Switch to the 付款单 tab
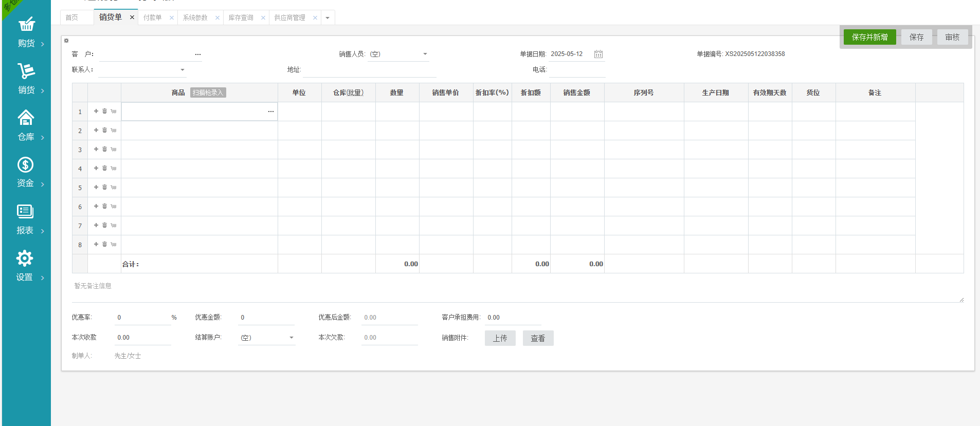Viewport: 980px width, 426px height. pos(152,17)
